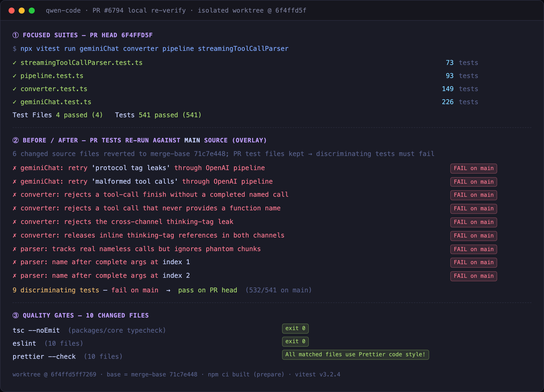Click 'FAIL on main' badge for 'function name' row
544x392 pixels.
pyautogui.click(x=473, y=209)
